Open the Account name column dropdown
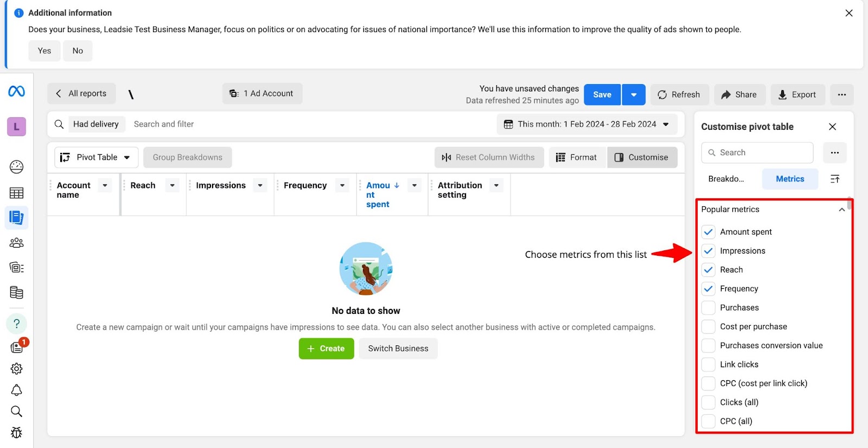 click(x=105, y=186)
